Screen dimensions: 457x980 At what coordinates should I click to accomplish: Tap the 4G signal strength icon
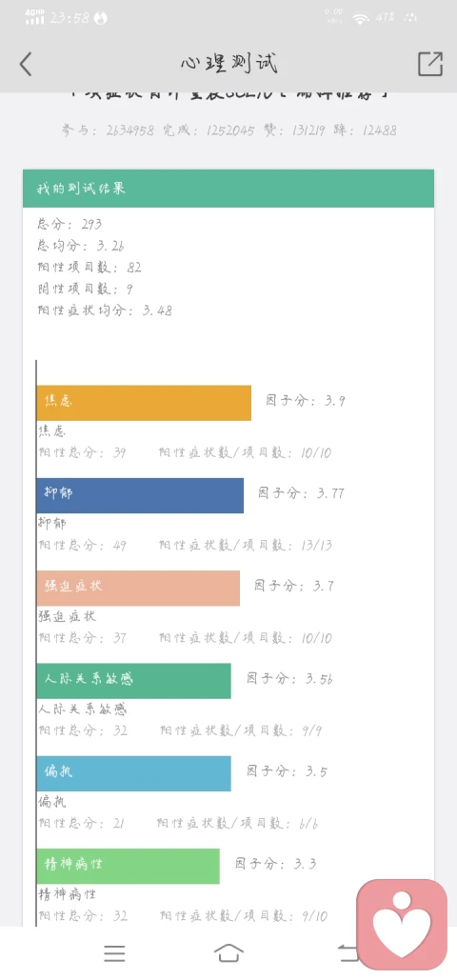[x=35, y=17]
